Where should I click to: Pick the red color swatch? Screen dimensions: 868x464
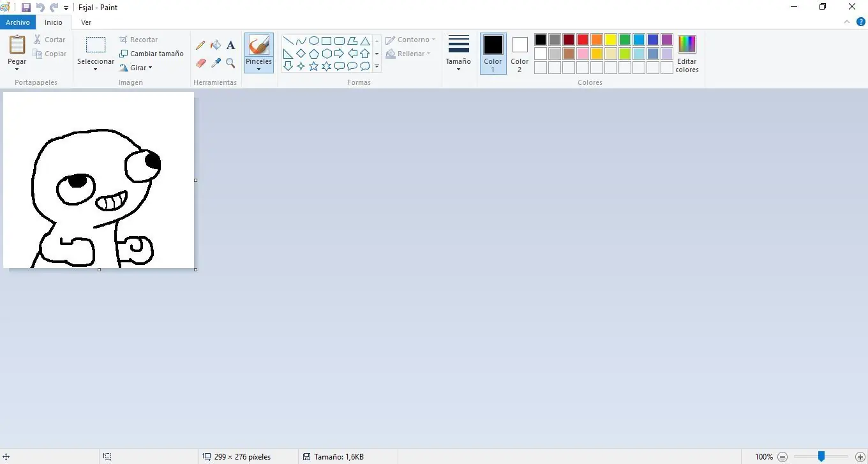click(x=583, y=40)
